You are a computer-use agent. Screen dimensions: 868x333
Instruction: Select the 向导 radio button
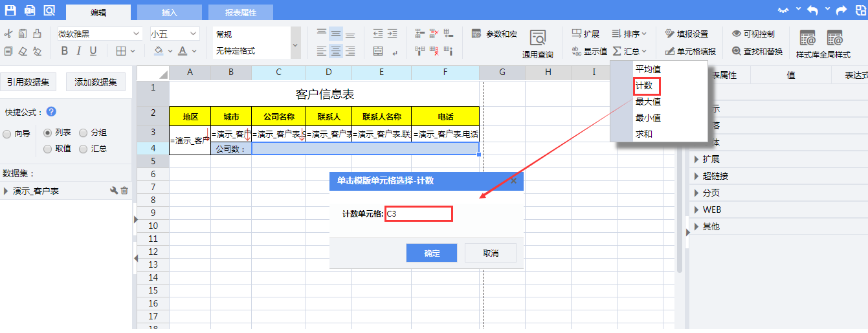point(7,133)
